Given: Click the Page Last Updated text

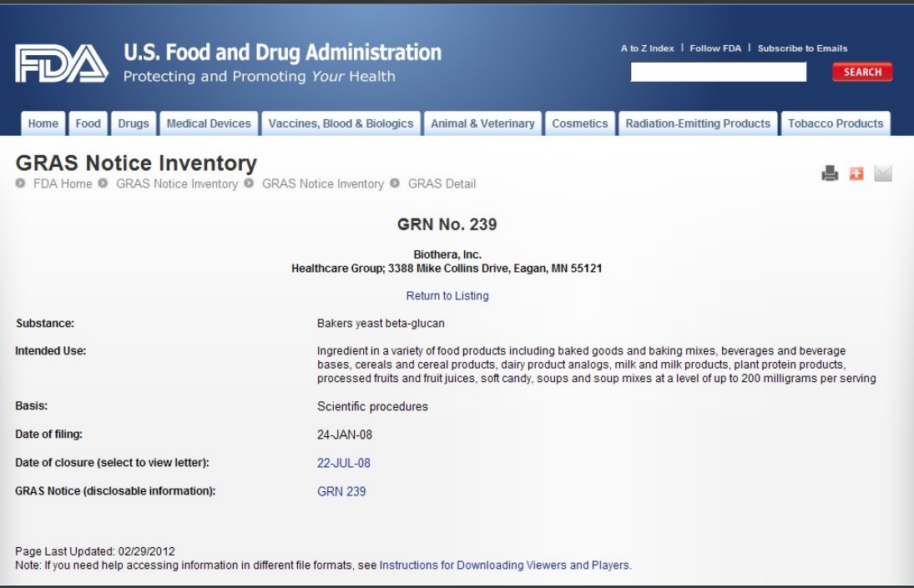Looking at the screenshot, I should 95,551.
